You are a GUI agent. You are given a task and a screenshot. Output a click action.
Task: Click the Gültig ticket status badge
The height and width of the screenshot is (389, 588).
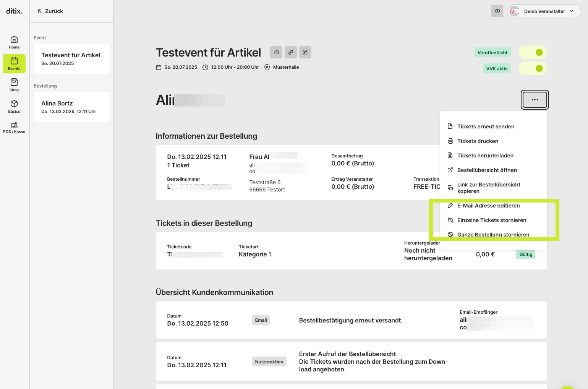[526, 254]
